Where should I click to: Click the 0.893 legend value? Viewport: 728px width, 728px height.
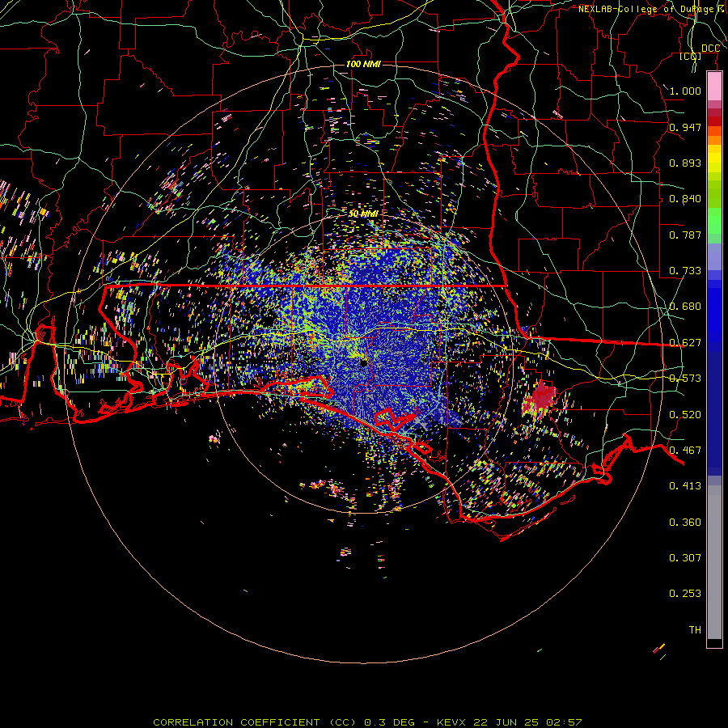coord(685,163)
